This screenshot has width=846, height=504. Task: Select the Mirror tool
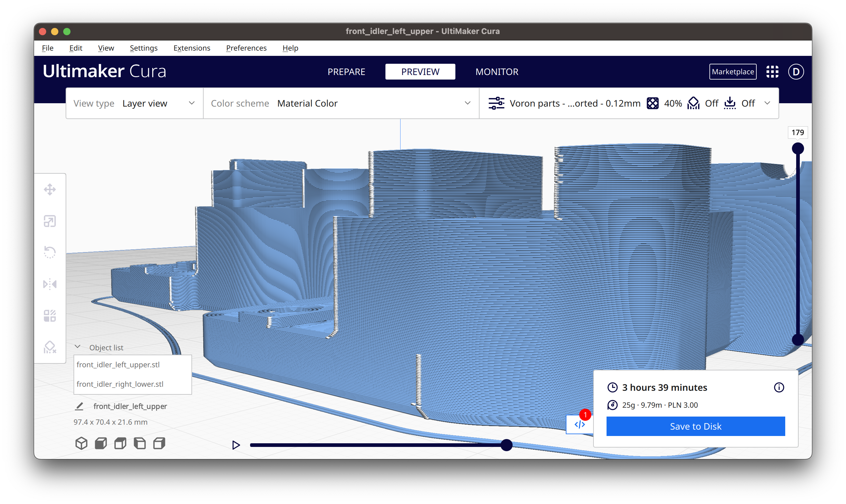coord(50,284)
